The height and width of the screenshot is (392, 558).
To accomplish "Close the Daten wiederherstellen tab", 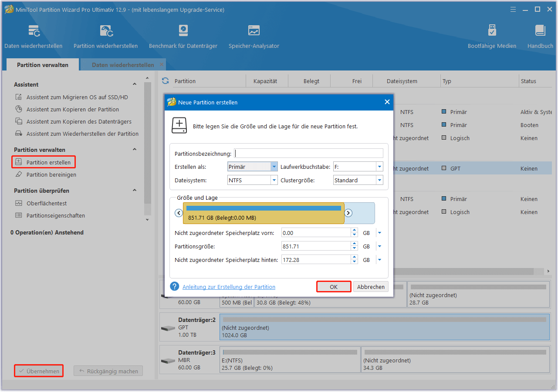I will 162,64.
